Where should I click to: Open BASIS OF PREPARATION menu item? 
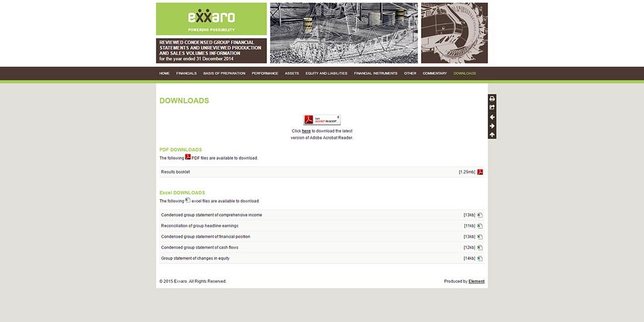(224, 74)
